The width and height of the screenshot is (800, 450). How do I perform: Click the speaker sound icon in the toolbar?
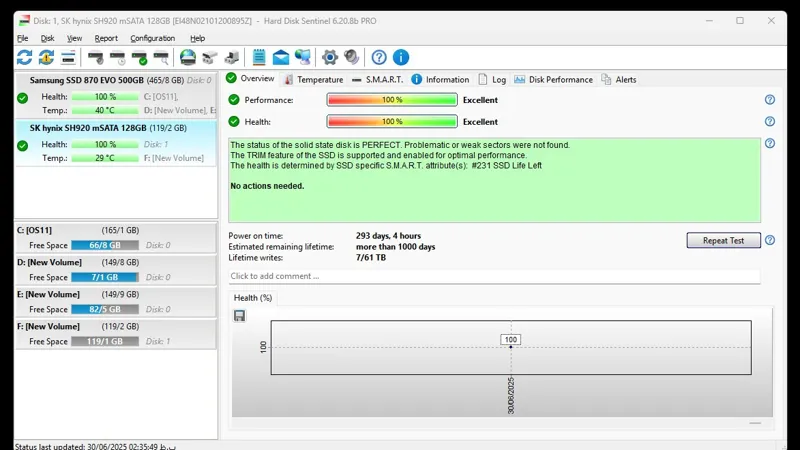pos(351,58)
